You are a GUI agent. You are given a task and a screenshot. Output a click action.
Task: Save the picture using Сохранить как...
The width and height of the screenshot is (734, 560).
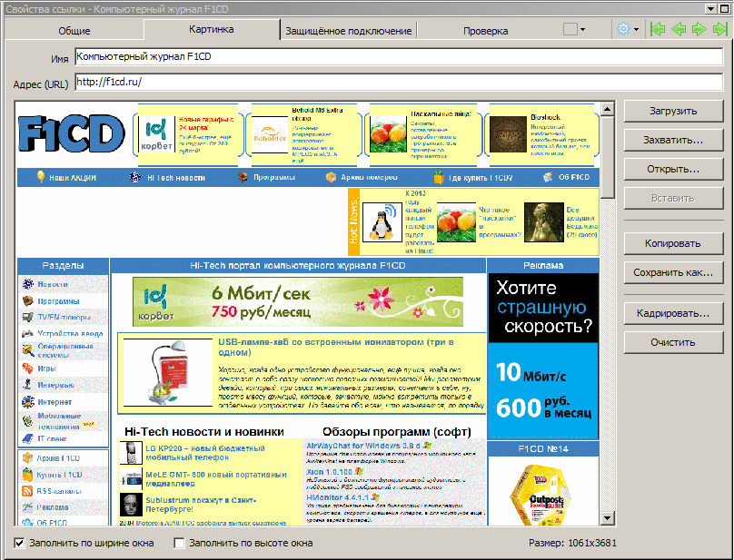click(674, 273)
